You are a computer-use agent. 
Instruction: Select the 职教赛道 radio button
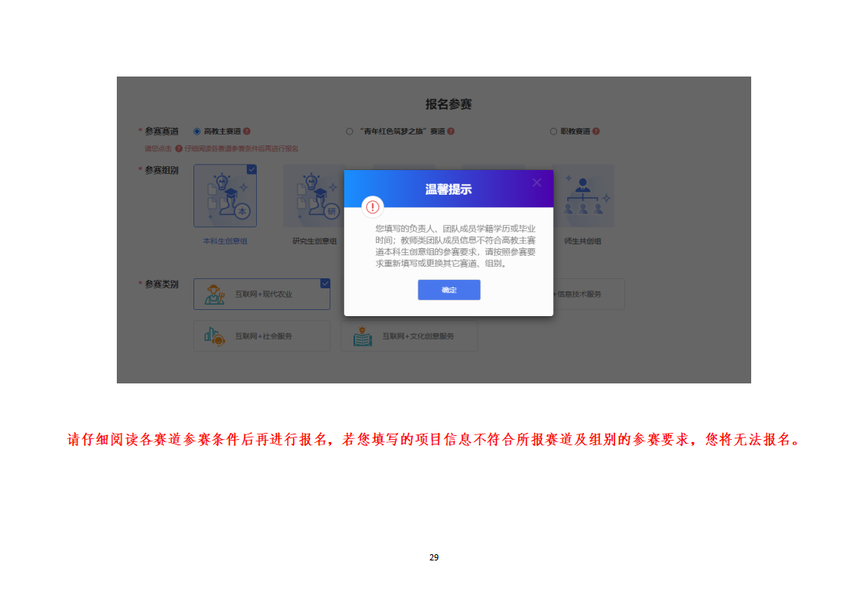(553, 131)
